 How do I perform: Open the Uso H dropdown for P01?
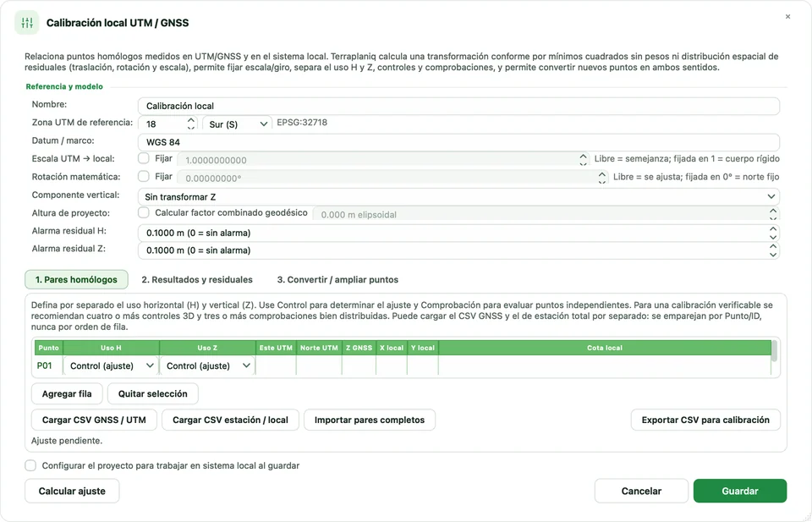click(x=112, y=365)
